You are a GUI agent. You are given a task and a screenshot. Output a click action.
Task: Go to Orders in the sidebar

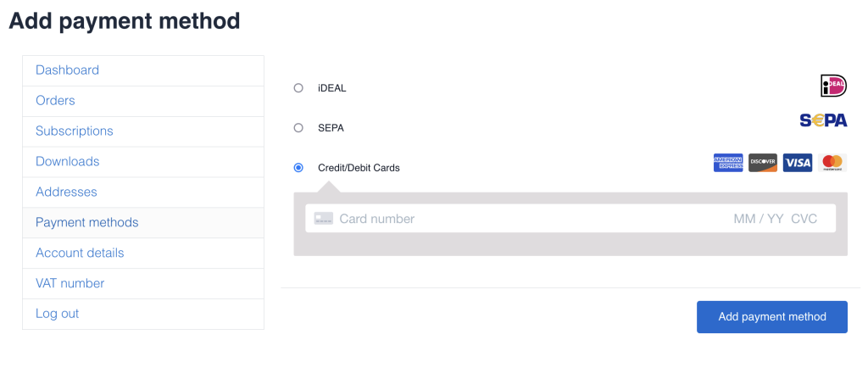(55, 101)
